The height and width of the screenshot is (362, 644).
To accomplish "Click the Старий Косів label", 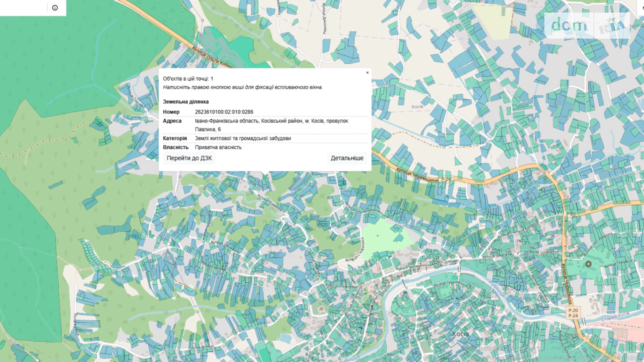I will [615, 317].
